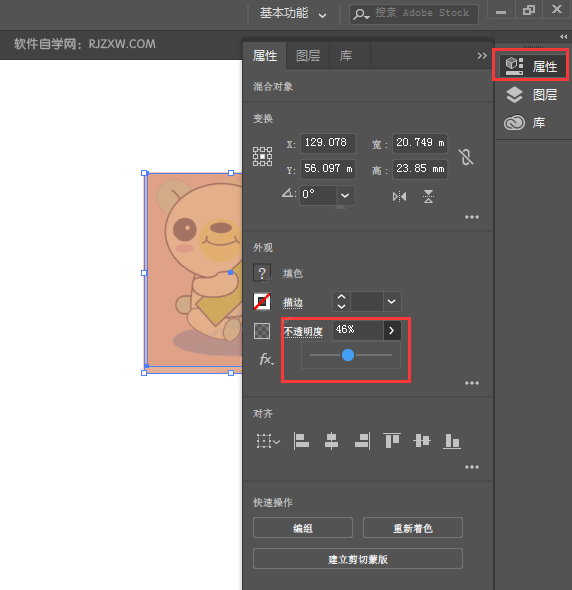Open more Transform options
The width and height of the screenshot is (572, 590).
pos(472,217)
